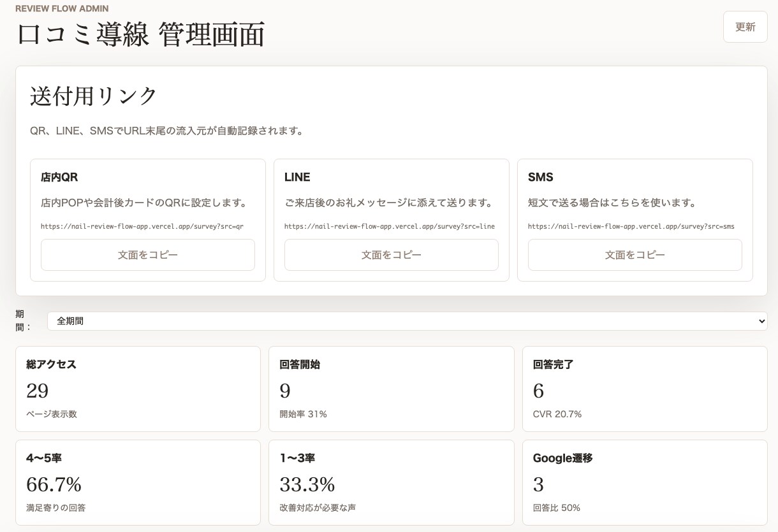This screenshot has width=778, height=532.
Task: Click the SMS card heading
Action: 541,177
